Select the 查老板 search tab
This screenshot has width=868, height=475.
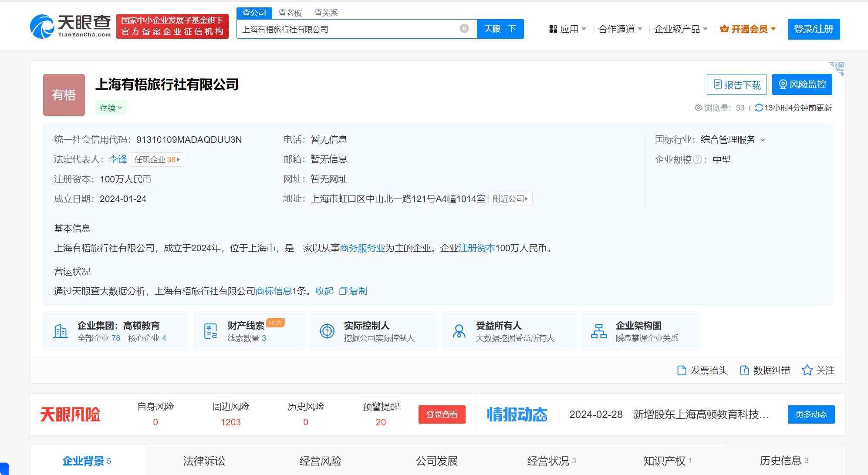290,13
